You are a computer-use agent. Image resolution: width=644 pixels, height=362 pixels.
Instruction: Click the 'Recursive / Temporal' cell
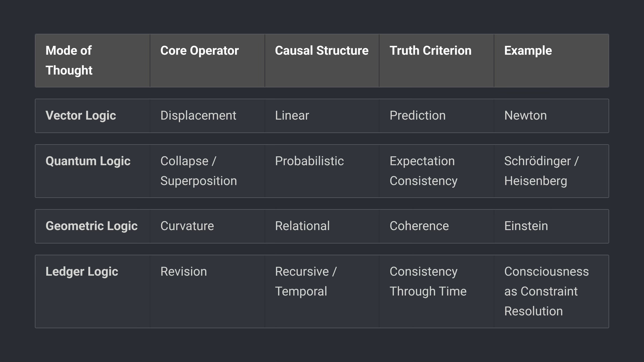pyautogui.click(x=322, y=291)
